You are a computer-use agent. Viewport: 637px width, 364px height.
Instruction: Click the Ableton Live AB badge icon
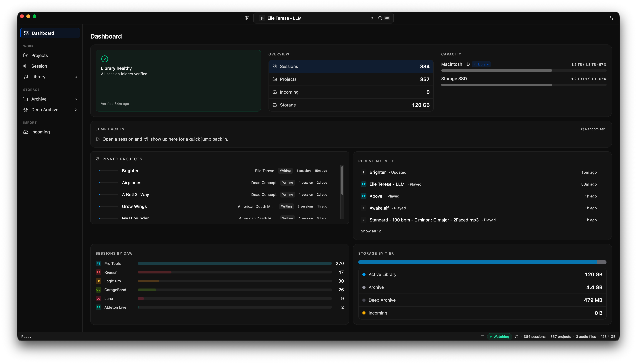[98, 307]
